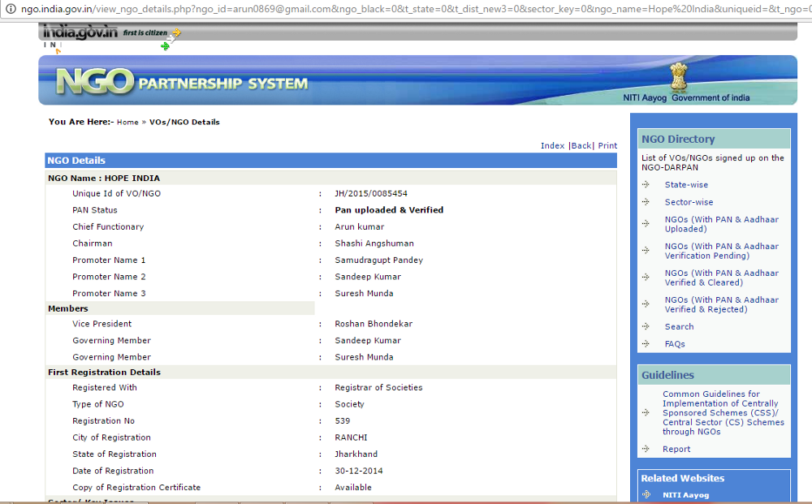Image resolution: width=812 pixels, height=504 pixels.
Task: Click the NGO Directory panel header
Action: click(x=714, y=139)
